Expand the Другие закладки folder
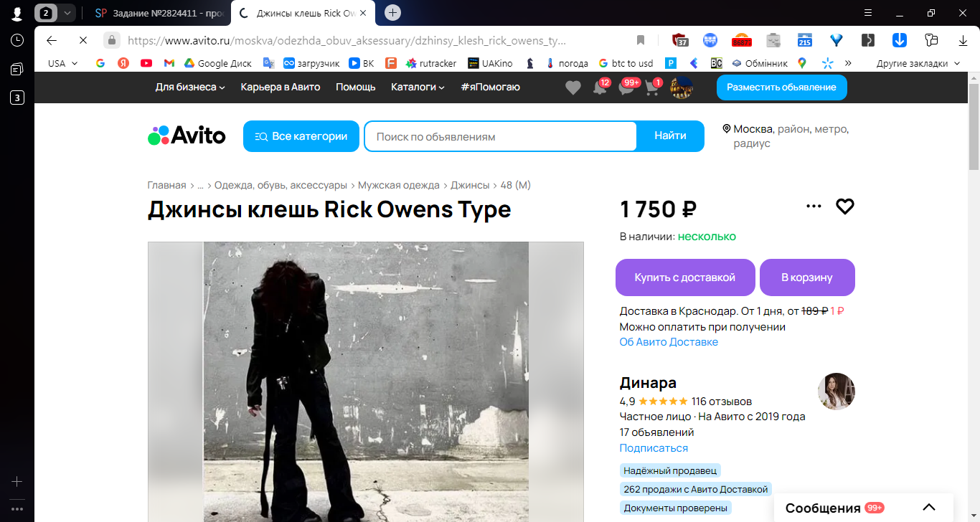 click(x=918, y=63)
